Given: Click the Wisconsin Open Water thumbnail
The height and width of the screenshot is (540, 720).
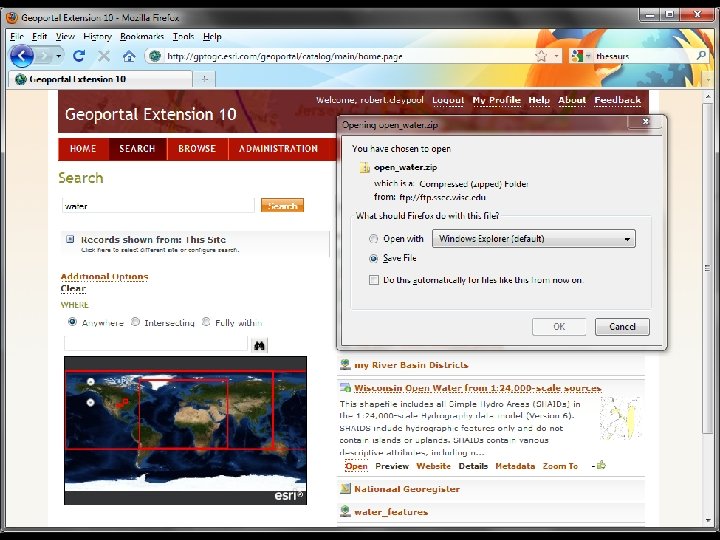Looking at the screenshot, I should click(620, 418).
